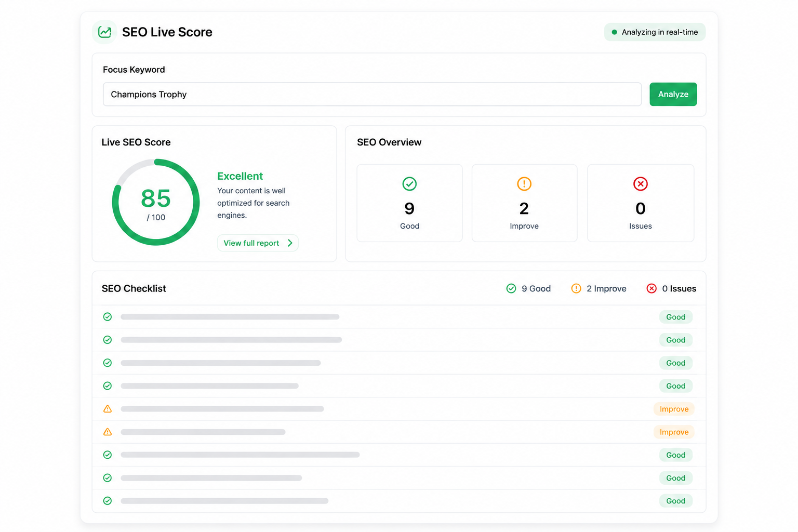
Task: Click the 'SEO Overview' heading
Action: (x=389, y=142)
